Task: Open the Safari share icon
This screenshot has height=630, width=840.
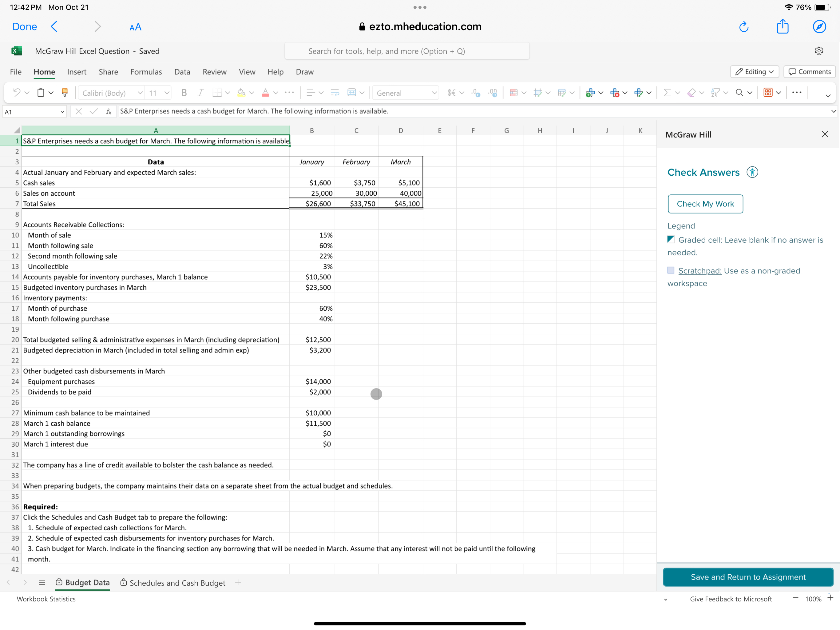Action: click(782, 26)
